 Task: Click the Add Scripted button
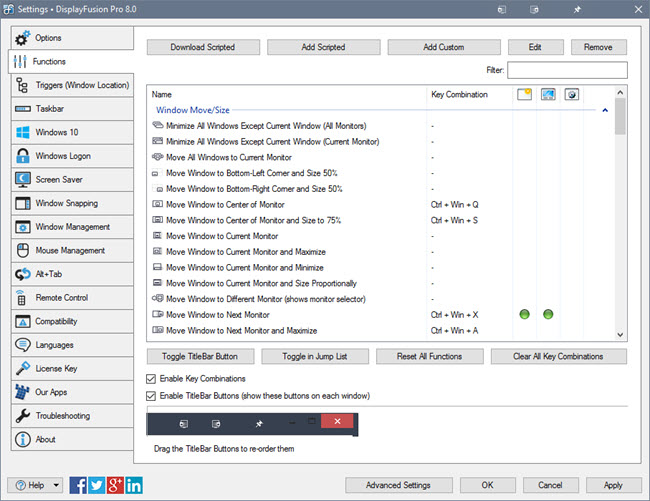pos(323,47)
